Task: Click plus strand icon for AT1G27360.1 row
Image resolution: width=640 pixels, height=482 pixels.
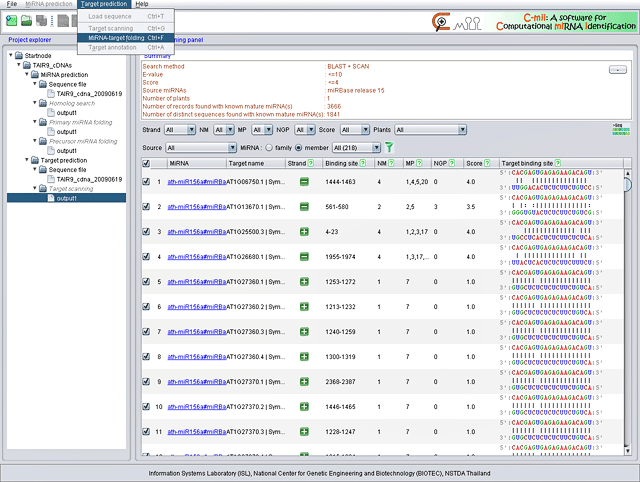Action: point(304,282)
